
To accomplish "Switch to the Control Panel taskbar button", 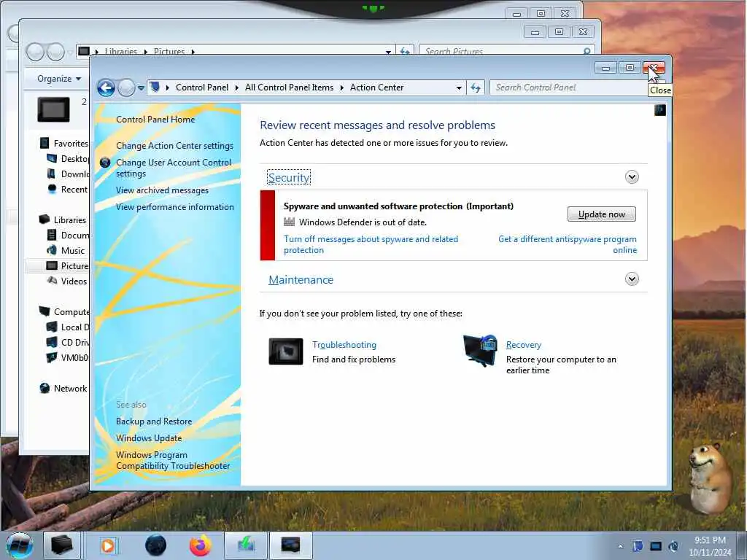I will (x=291, y=545).
